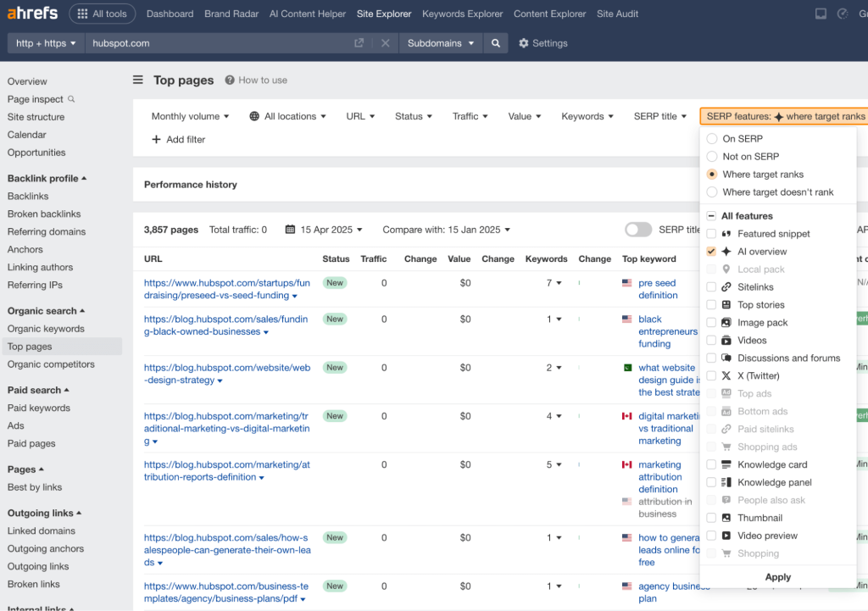868x611 pixels.
Task: Expand keywords dropdown showing 7
Action: (x=554, y=283)
